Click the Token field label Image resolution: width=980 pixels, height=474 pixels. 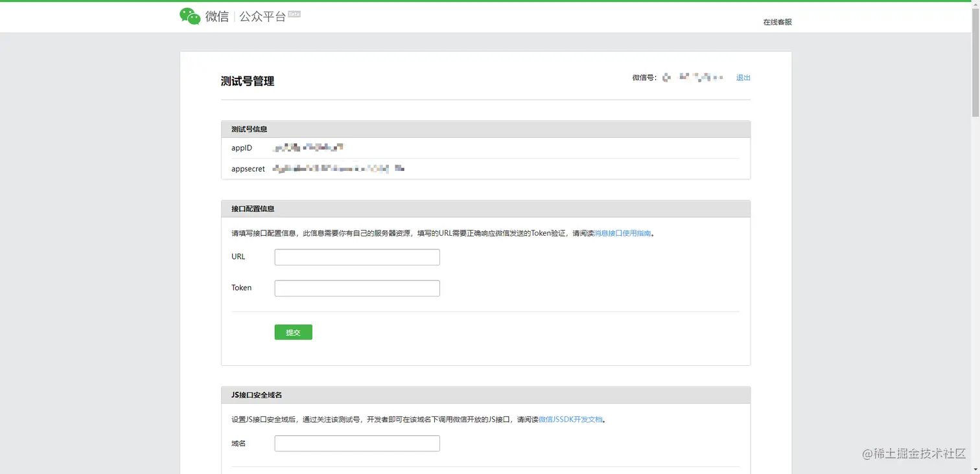pos(242,288)
